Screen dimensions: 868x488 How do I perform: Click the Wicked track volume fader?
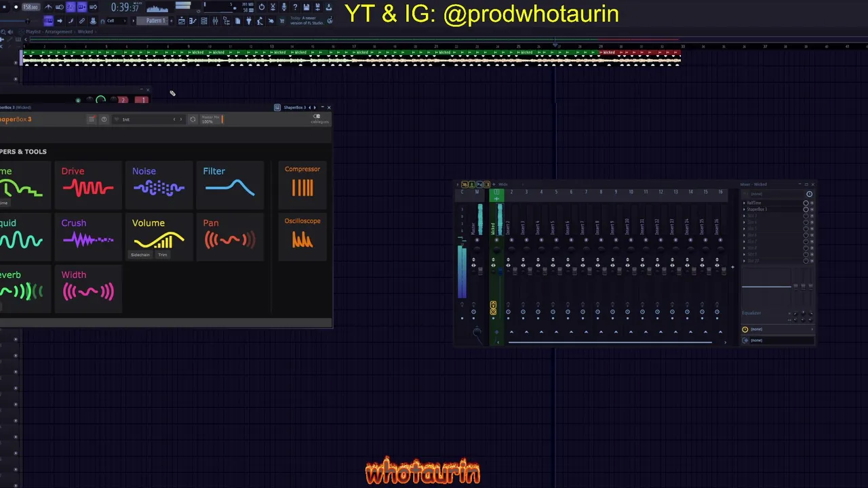[x=500, y=270]
